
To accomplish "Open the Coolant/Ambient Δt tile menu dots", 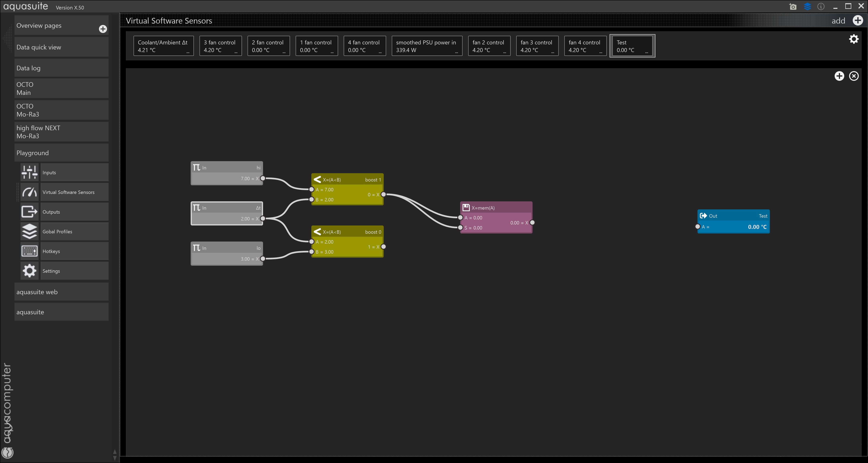I will [188, 52].
